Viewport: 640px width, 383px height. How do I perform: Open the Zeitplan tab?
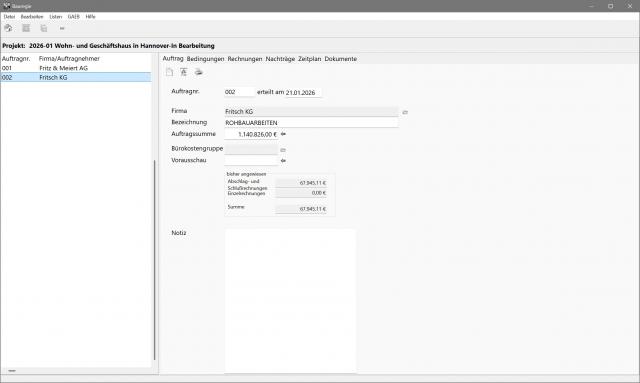point(309,59)
